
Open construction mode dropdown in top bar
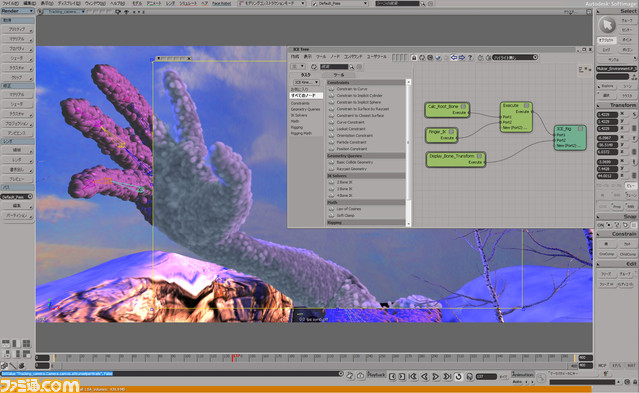click(x=271, y=3)
